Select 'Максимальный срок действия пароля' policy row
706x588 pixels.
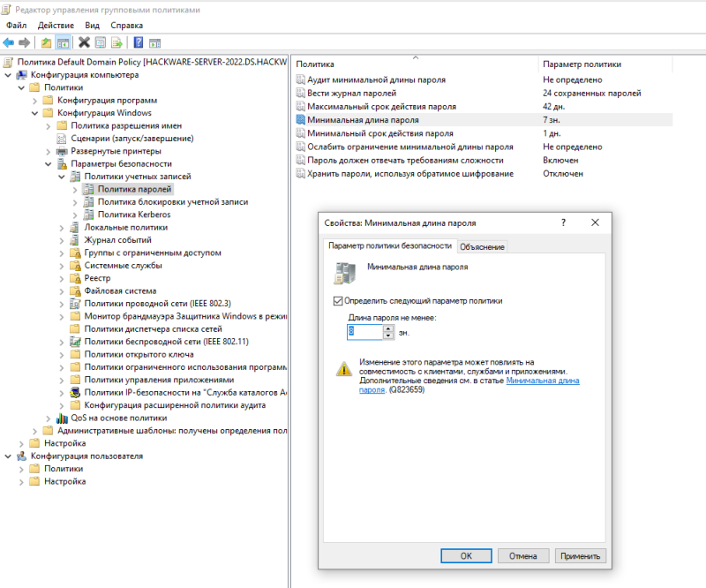pyautogui.click(x=484, y=107)
